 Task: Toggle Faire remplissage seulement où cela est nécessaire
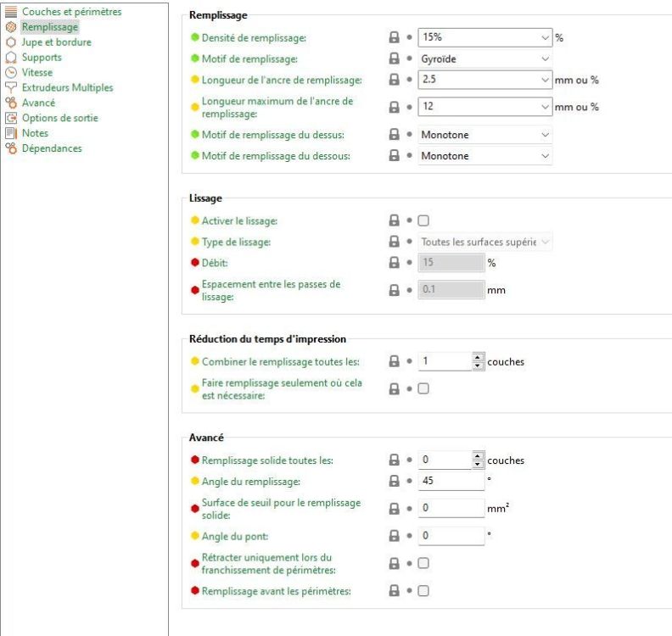click(x=424, y=388)
